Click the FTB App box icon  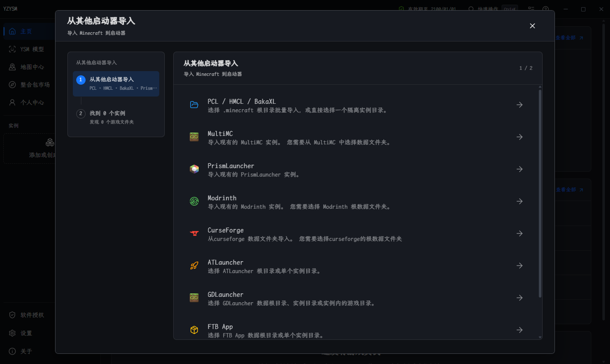(x=194, y=330)
